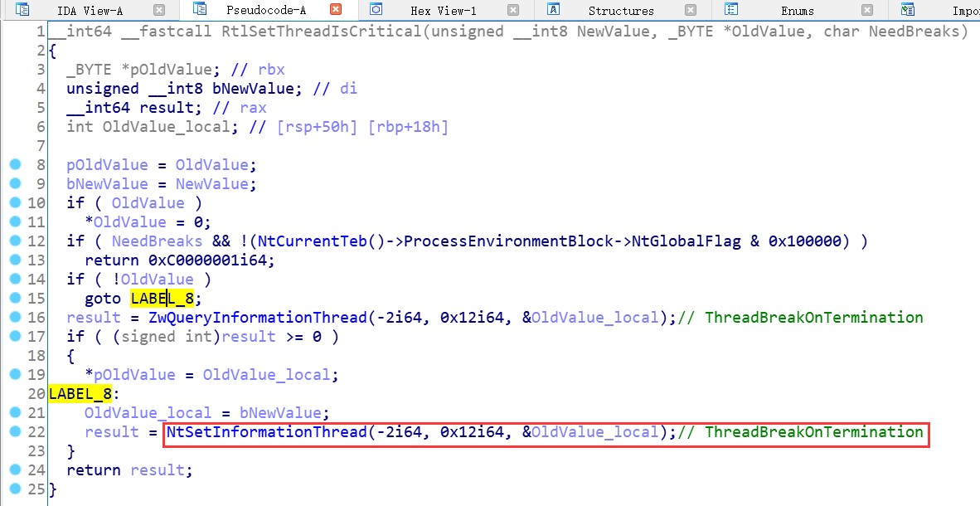Image resolution: width=980 pixels, height=506 pixels.
Task: Close the IDA View-A tab
Action: coord(159,10)
